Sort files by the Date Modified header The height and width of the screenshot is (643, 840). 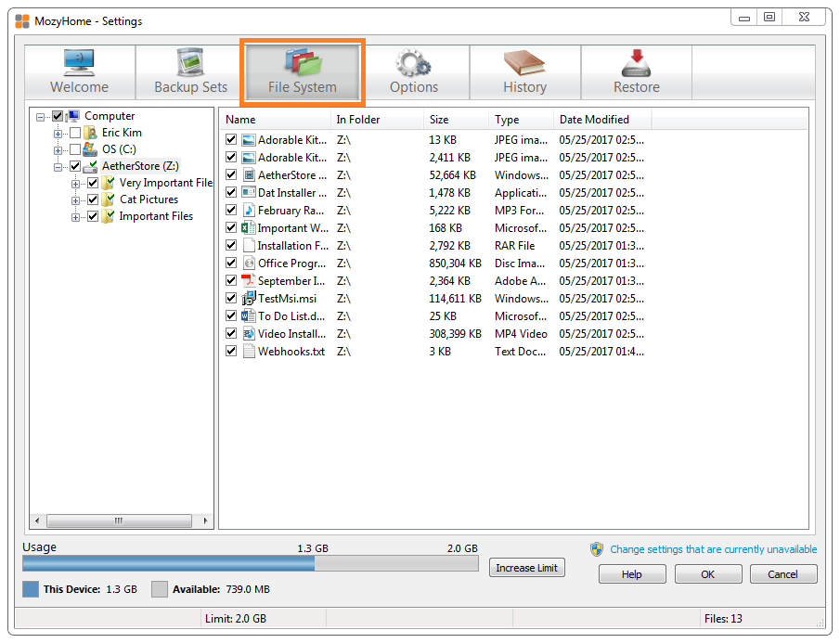(602, 120)
